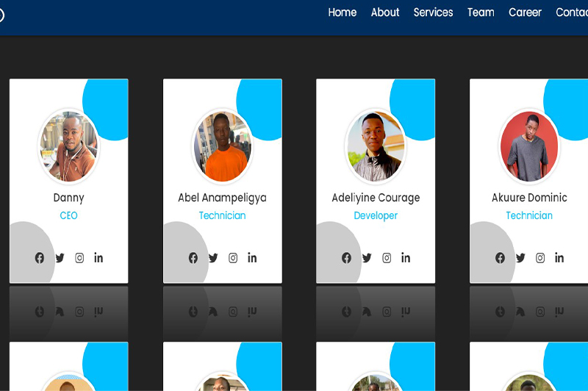
Task: Click Adeliyine Courage's profile photo
Action: (x=376, y=146)
